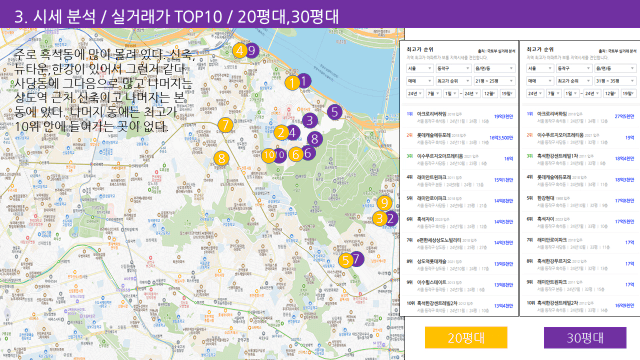Select the purple number 5 marker by river
The image size is (640, 360).
tap(335, 111)
